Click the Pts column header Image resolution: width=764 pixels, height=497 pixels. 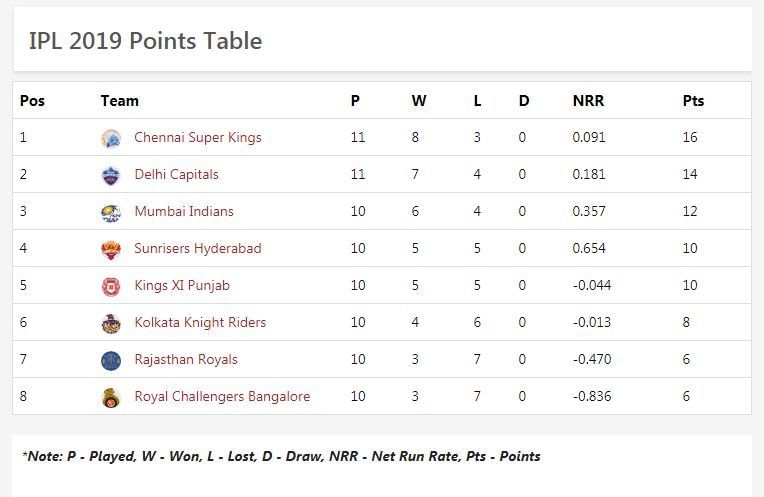click(x=693, y=101)
